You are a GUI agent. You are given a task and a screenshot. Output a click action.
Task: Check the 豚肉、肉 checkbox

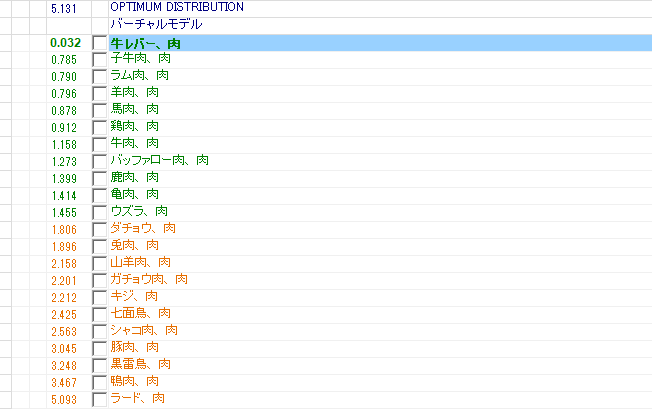coord(99,349)
